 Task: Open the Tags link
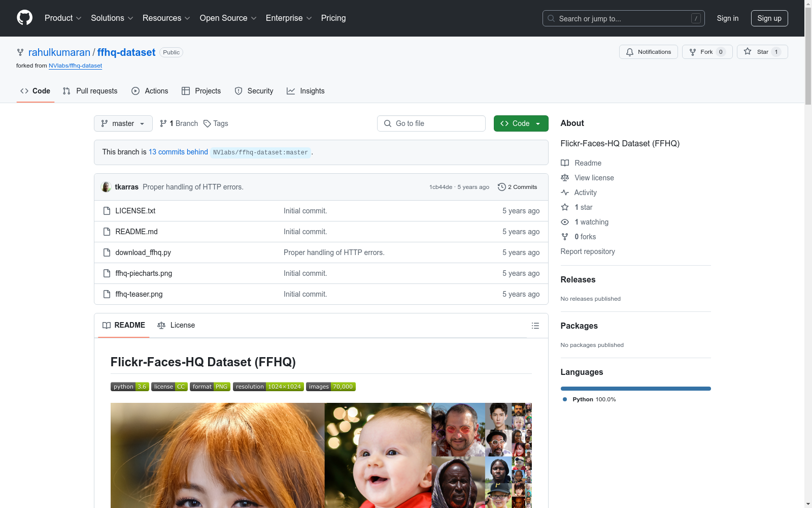pos(216,123)
